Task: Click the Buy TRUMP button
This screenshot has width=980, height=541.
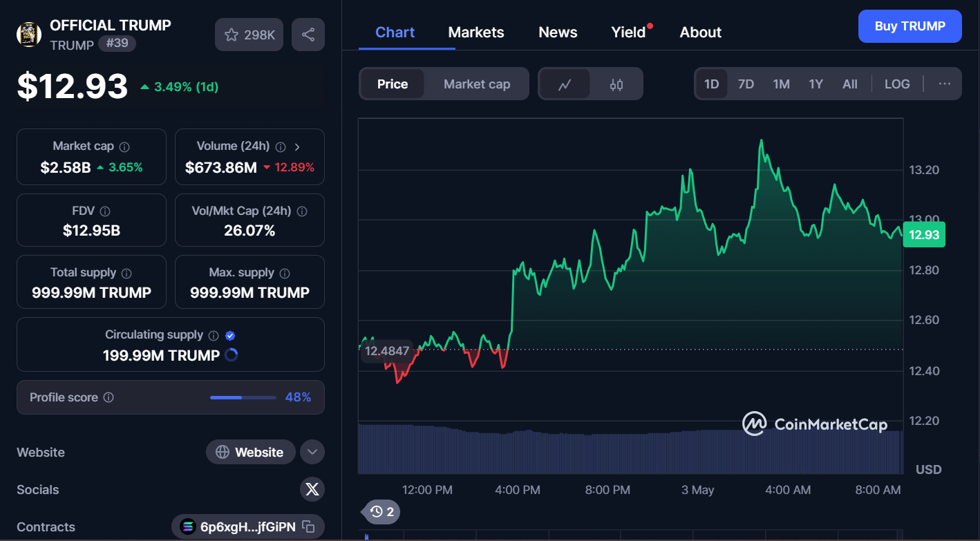Action: pos(910,26)
